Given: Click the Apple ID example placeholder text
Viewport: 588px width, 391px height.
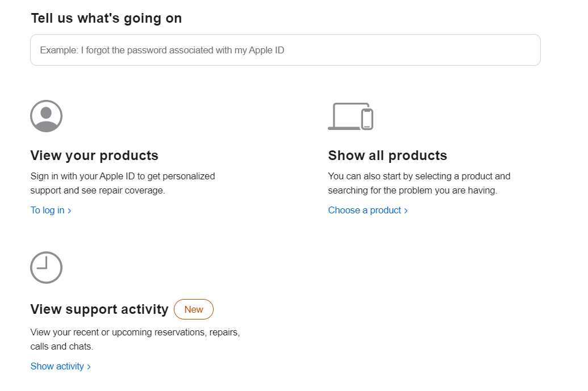Looking at the screenshot, I should (x=162, y=51).
